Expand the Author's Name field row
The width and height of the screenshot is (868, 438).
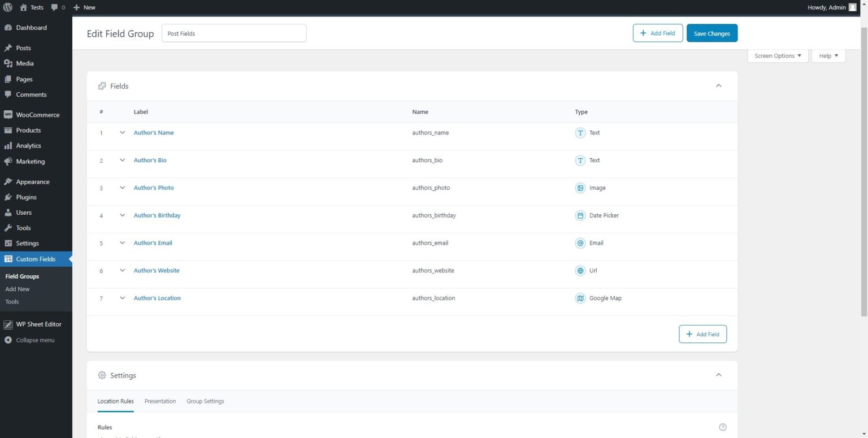pyautogui.click(x=122, y=133)
